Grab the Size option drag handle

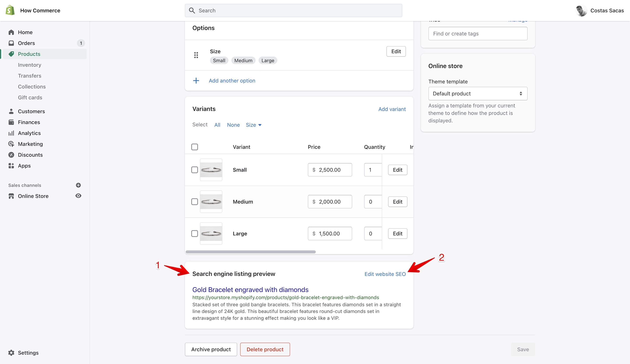point(196,55)
